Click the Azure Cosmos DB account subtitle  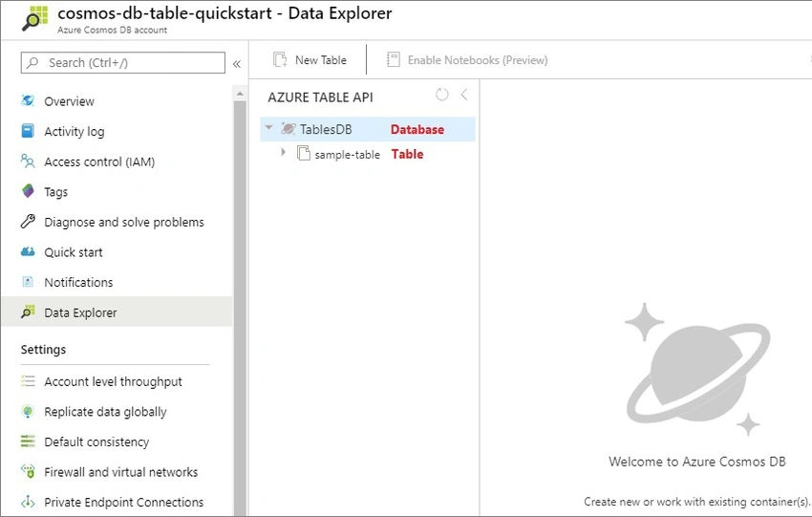tap(112, 30)
